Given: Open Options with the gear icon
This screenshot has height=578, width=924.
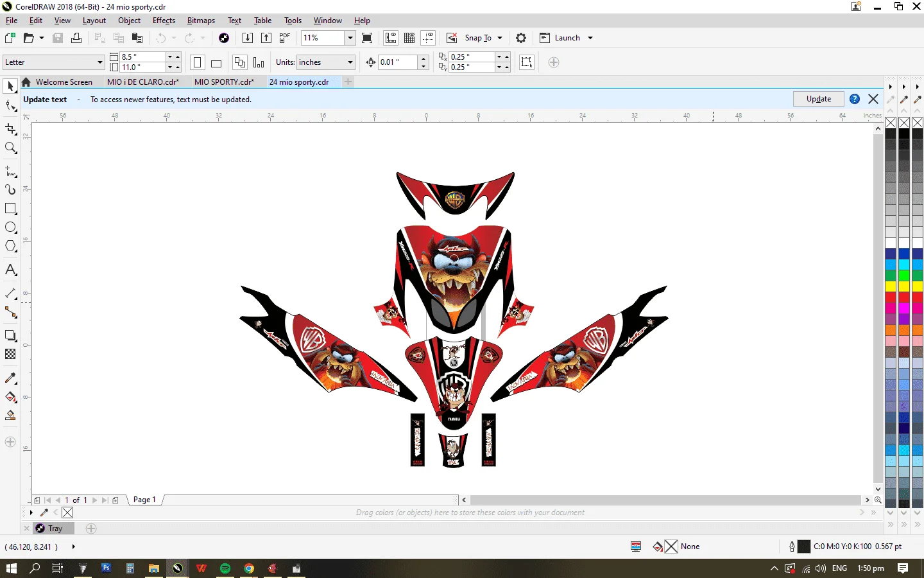Looking at the screenshot, I should (x=521, y=38).
